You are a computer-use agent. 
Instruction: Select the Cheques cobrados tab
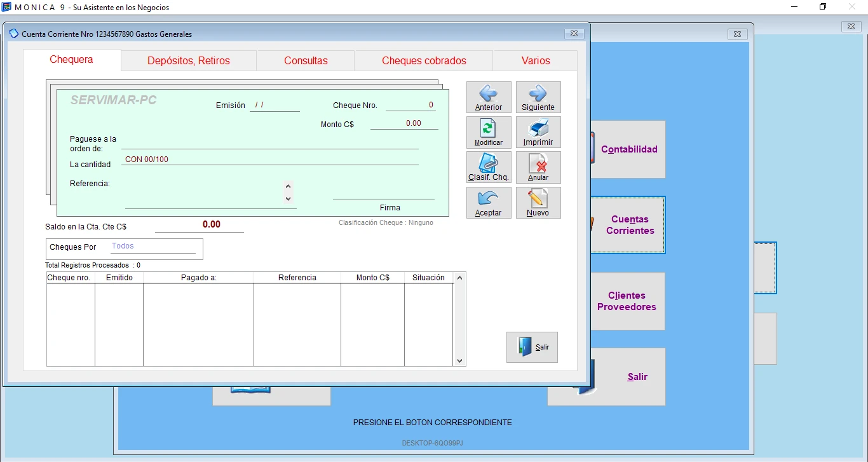(x=424, y=61)
